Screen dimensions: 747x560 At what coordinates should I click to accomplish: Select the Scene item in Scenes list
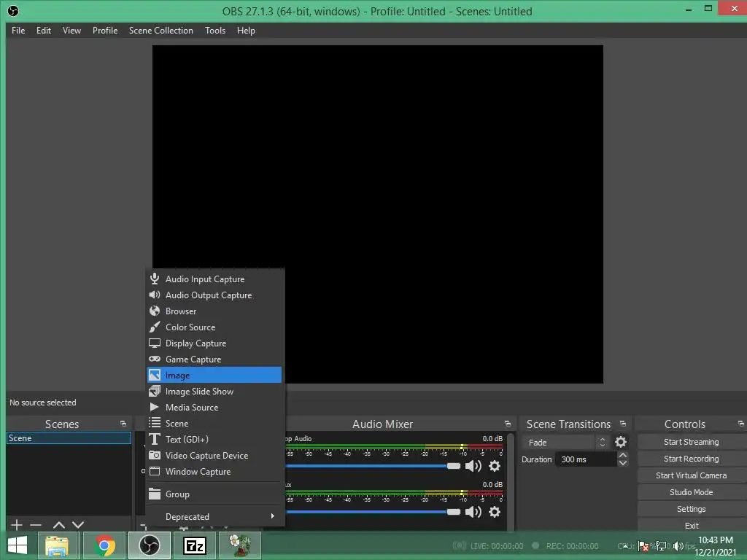69,438
